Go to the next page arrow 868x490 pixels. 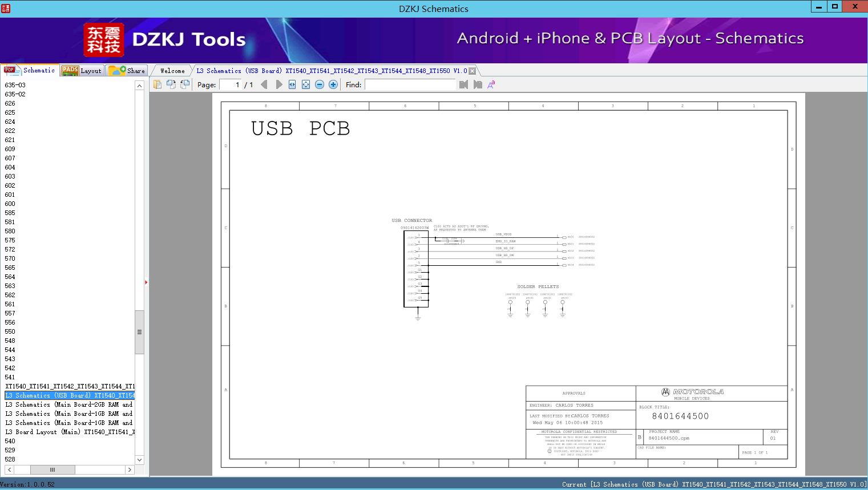click(x=278, y=84)
